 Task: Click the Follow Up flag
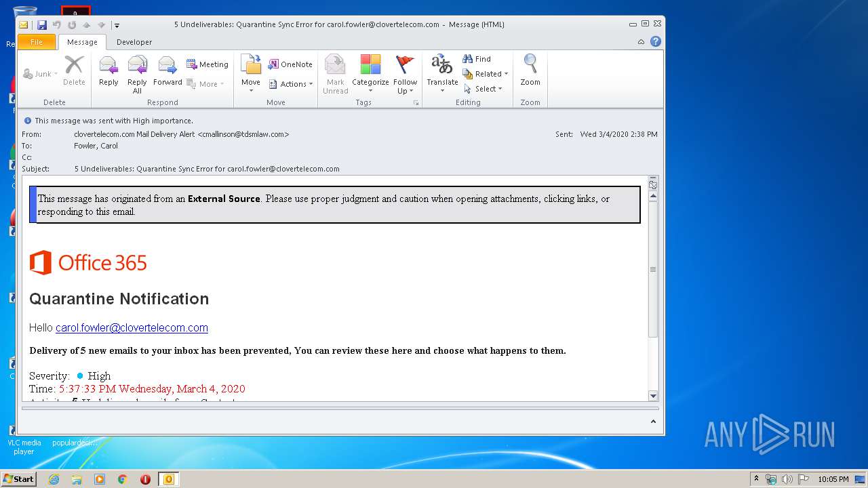click(x=405, y=74)
